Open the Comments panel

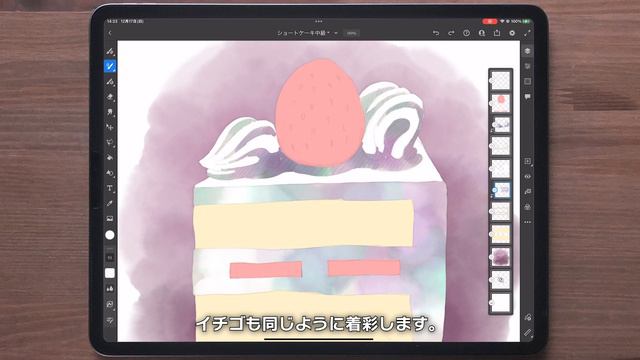pos(527,97)
